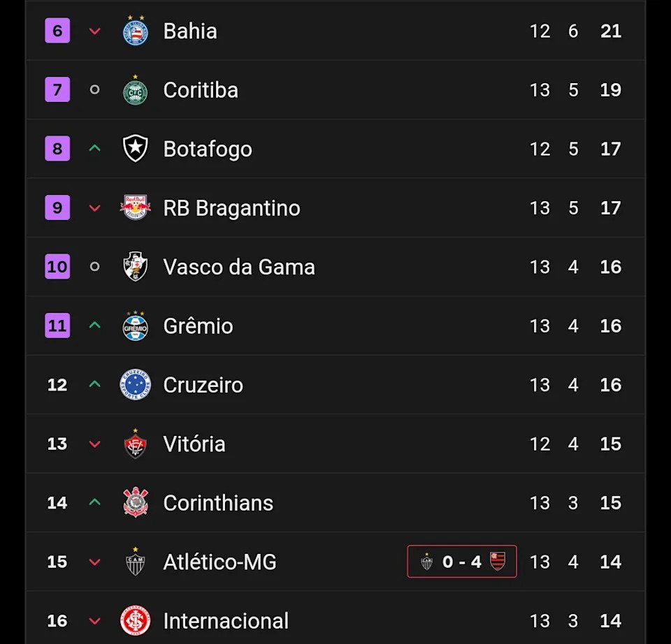Click the Cruzeiro blue circular crest
The height and width of the screenshot is (644, 671).
click(x=136, y=385)
